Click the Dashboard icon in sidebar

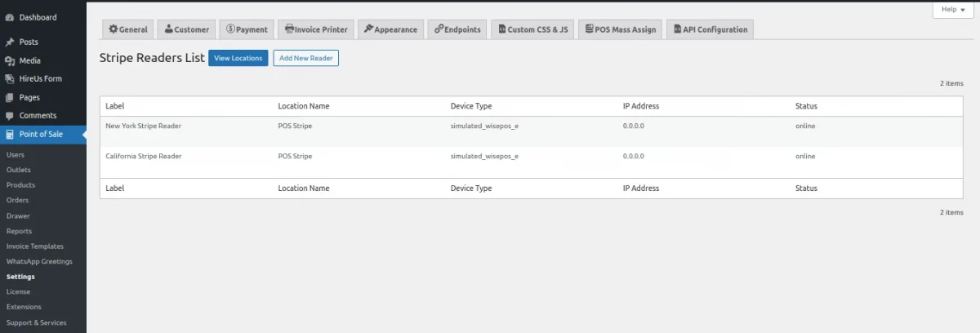9,17
